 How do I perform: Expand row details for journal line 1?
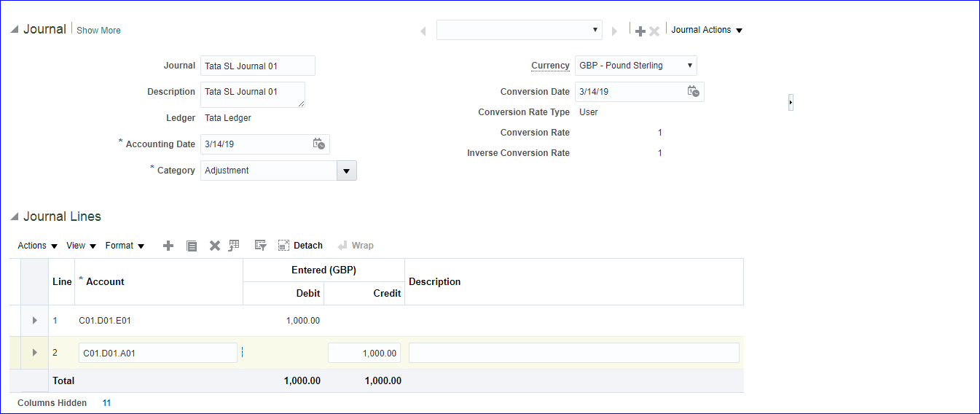(34, 320)
